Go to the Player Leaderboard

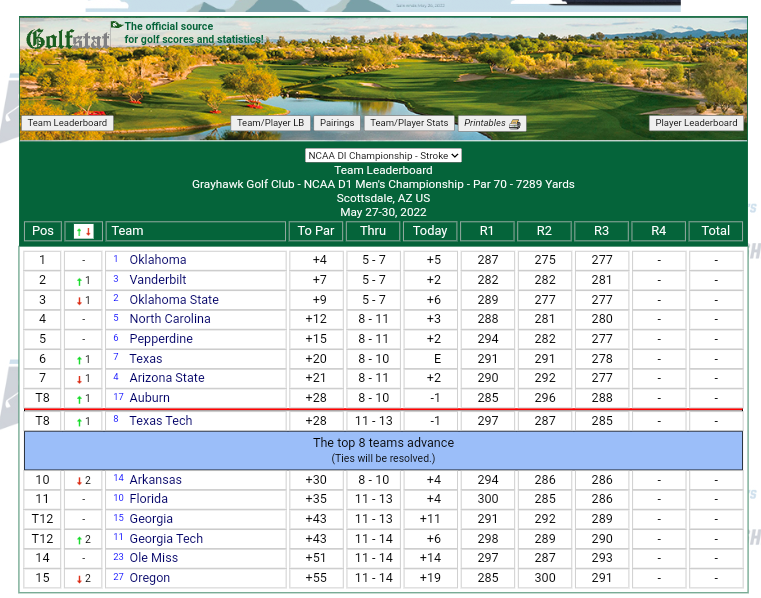(x=696, y=123)
